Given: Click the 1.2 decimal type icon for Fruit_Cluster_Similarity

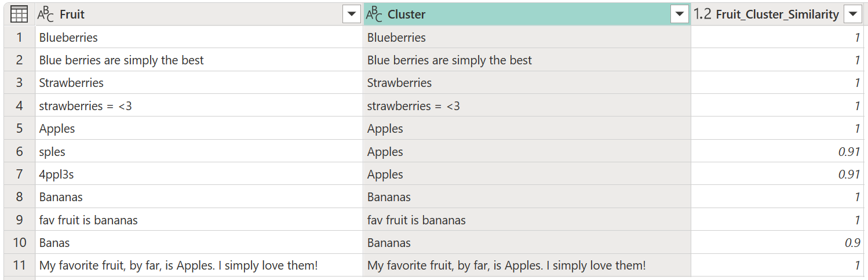Looking at the screenshot, I should point(702,14).
